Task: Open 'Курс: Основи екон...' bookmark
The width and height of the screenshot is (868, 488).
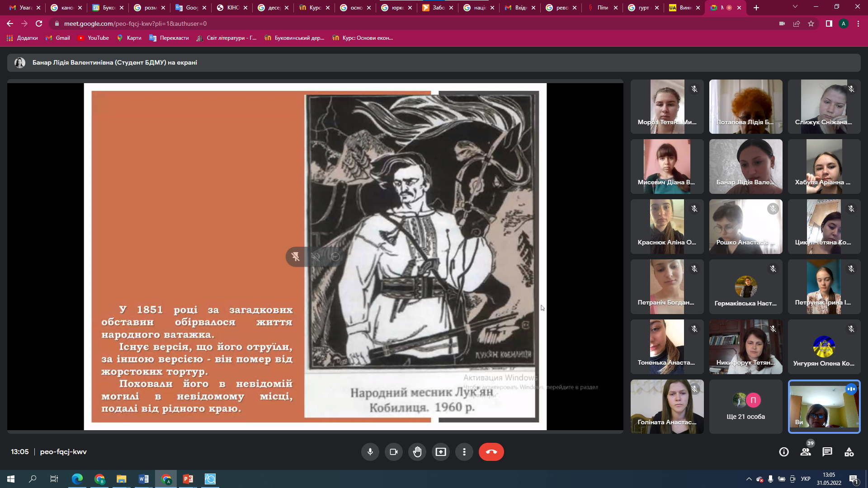Action: click(363, 38)
